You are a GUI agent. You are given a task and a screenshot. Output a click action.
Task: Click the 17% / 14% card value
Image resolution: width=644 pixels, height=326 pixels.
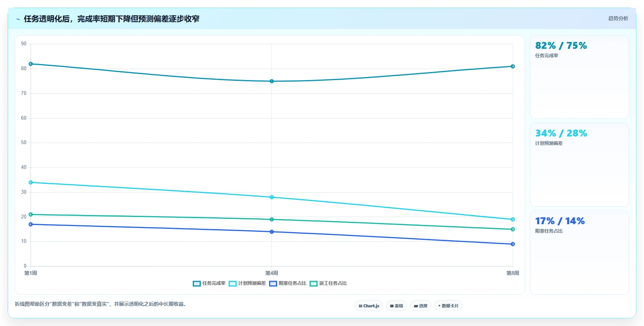tap(560, 221)
